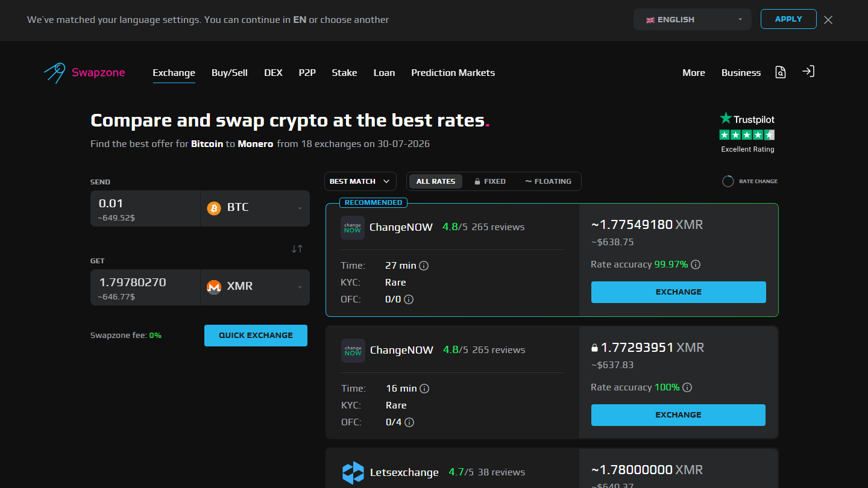Open the BEST MATCH sort dropdown

[x=360, y=181]
